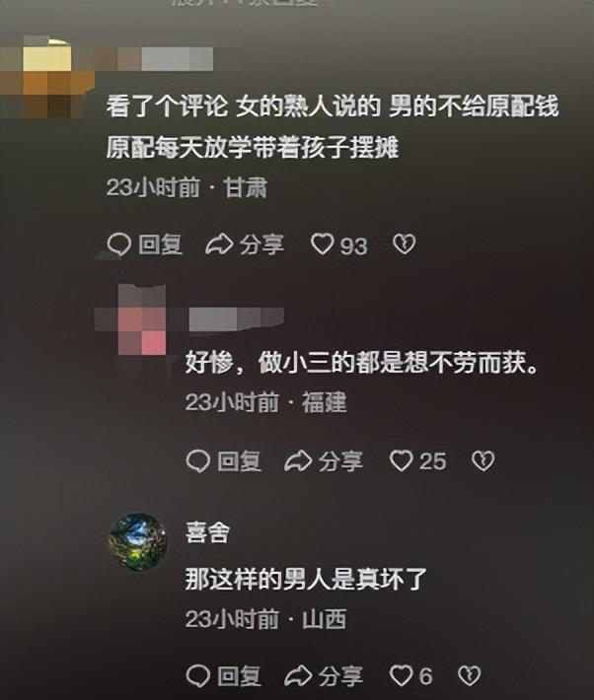
Task: Like the Gansu comment with 93 likes
Action: [322, 245]
